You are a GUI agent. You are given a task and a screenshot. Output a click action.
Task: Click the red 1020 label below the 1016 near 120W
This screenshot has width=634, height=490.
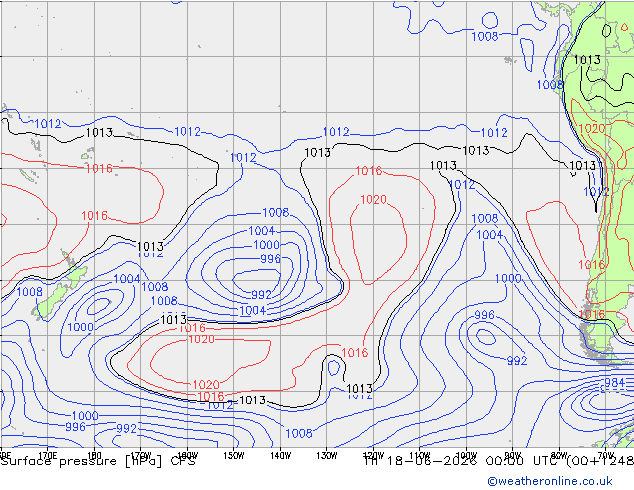[373, 200]
